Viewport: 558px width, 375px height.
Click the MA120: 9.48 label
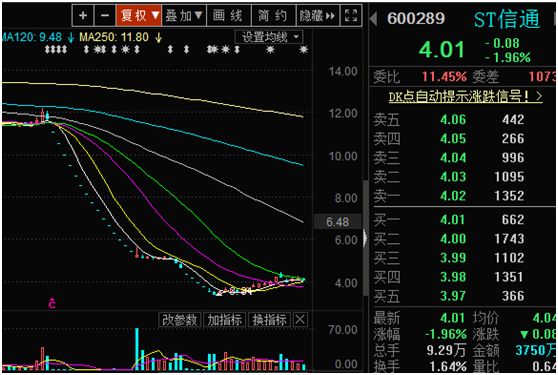pos(32,37)
